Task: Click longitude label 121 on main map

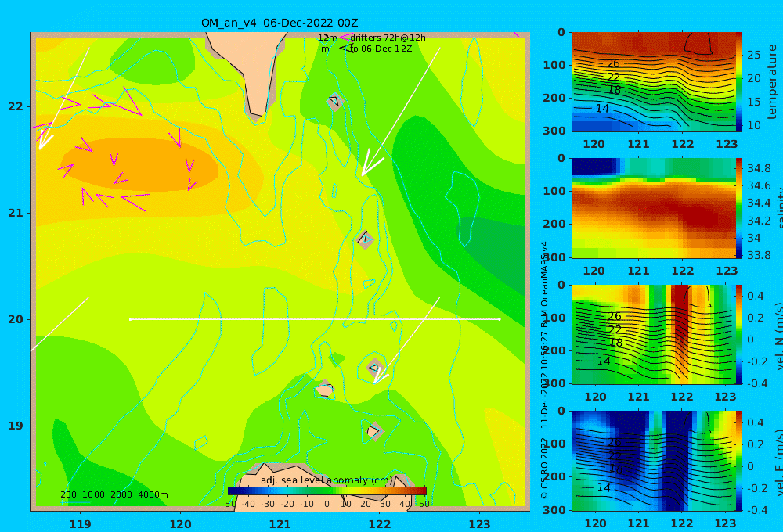Action: click(280, 524)
